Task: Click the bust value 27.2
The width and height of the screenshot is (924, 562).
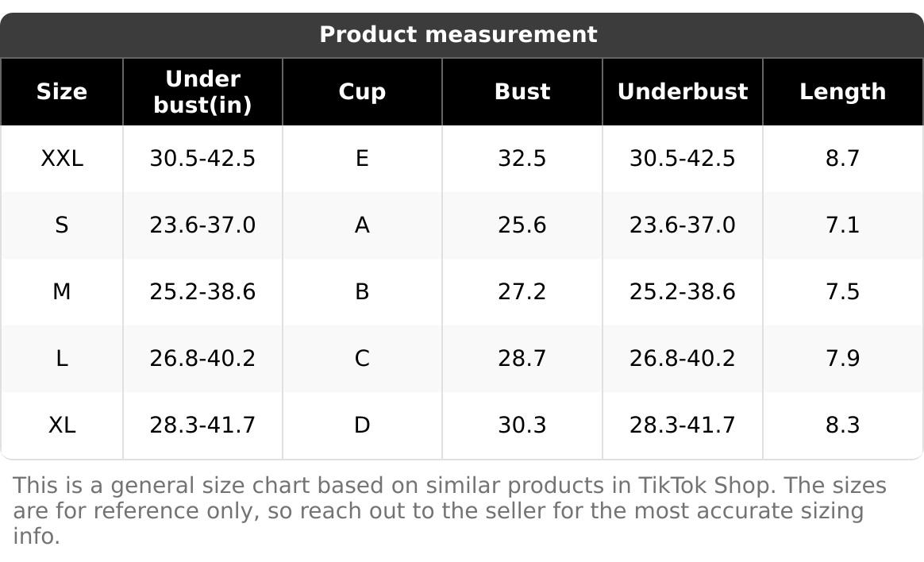Action: click(522, 292)
